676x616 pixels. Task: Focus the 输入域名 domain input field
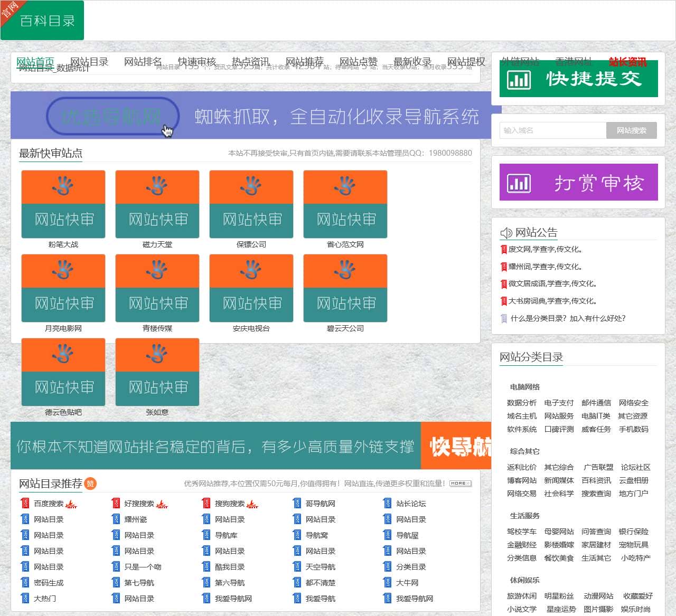(552, 130)
